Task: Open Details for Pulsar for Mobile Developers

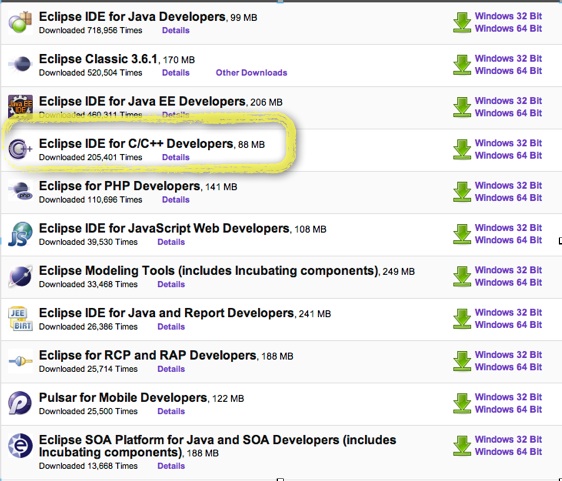Action: point(171,411)
